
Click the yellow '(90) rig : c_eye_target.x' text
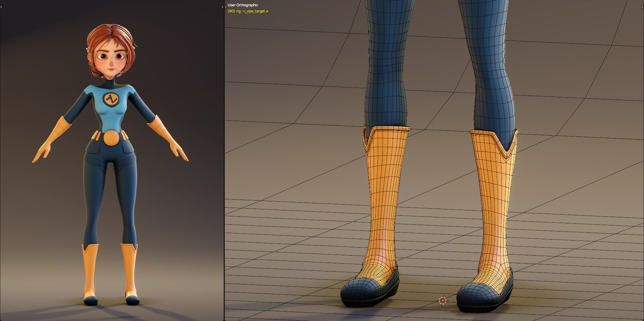click(248, 11)
